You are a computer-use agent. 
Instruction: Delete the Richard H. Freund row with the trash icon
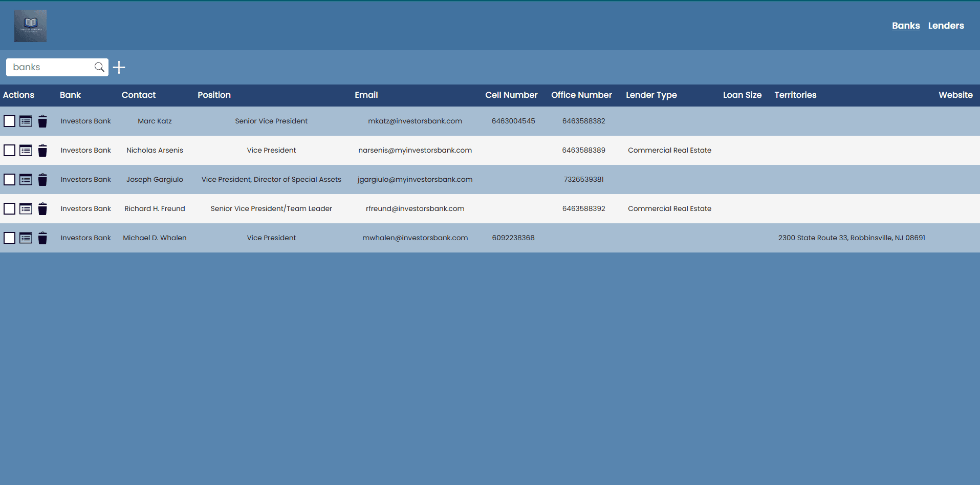click(x=42, y=209)
